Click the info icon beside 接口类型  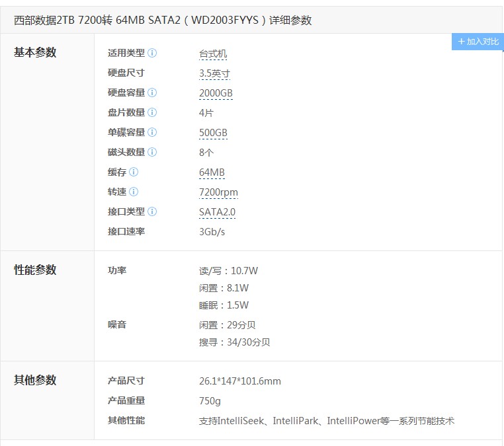(x=152, y=212)
